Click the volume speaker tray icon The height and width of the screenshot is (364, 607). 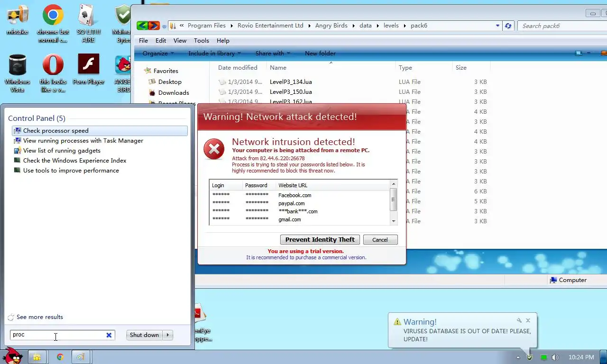(555, 357)
